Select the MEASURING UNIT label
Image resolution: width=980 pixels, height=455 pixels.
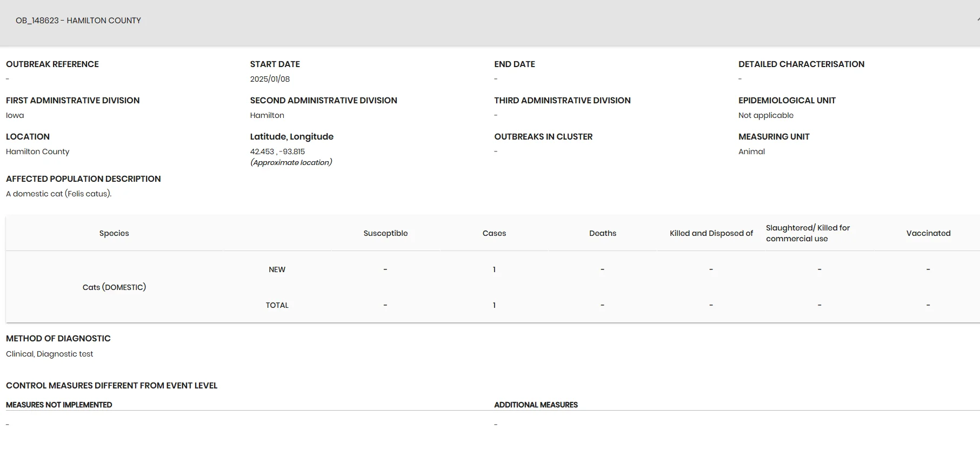click(774, 136)
